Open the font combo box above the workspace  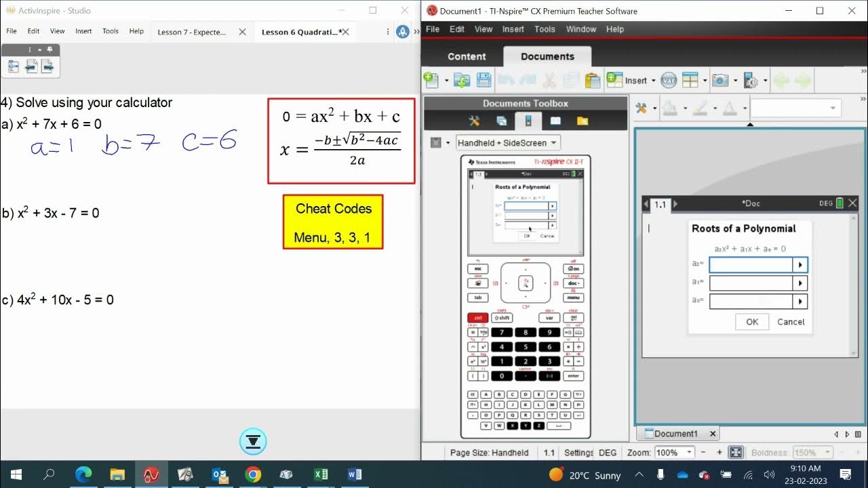pyautogui.click(x=795, y=108)
